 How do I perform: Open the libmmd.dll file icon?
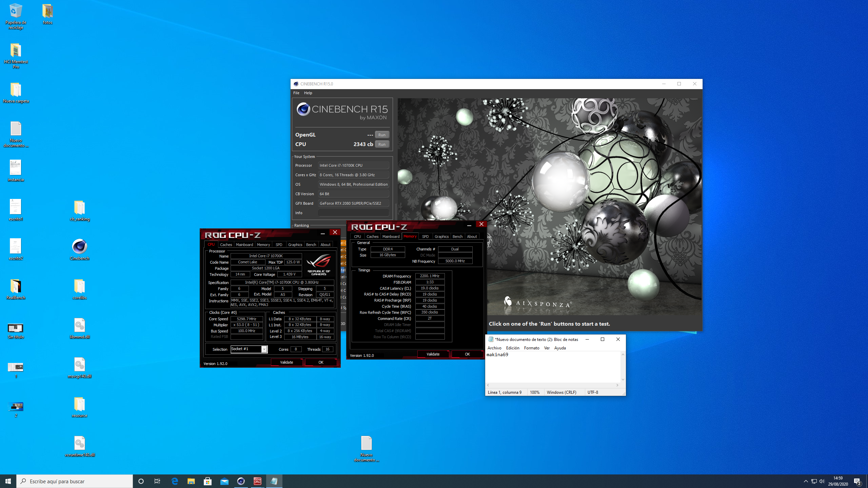79,326
